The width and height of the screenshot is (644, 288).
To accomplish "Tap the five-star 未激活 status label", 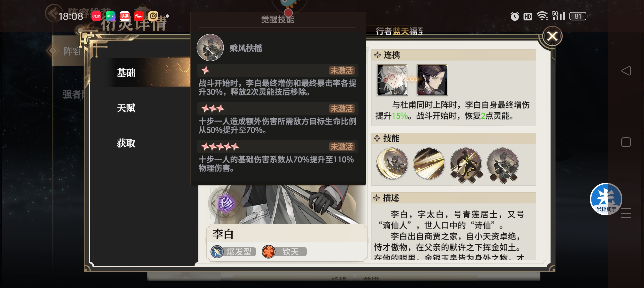I will coord(342,147).
